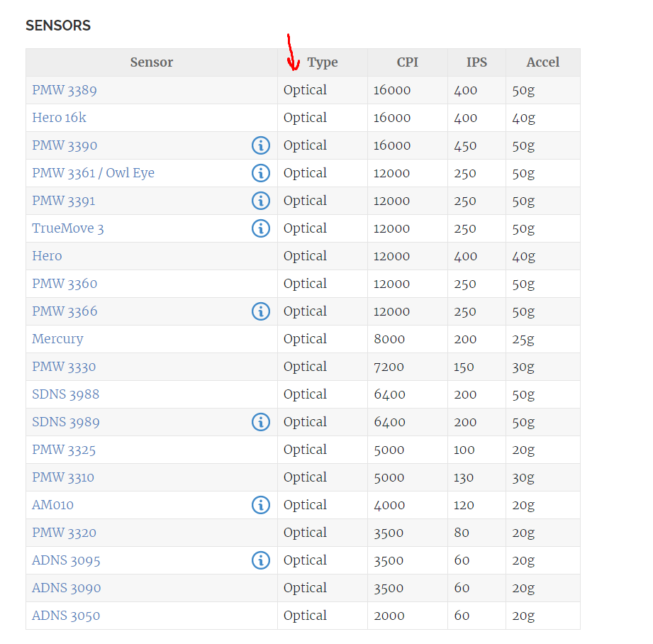Click the PMW 3391 link
Image resolution: width=653 pixels, height=644 pixels.
tap(64, 201)
